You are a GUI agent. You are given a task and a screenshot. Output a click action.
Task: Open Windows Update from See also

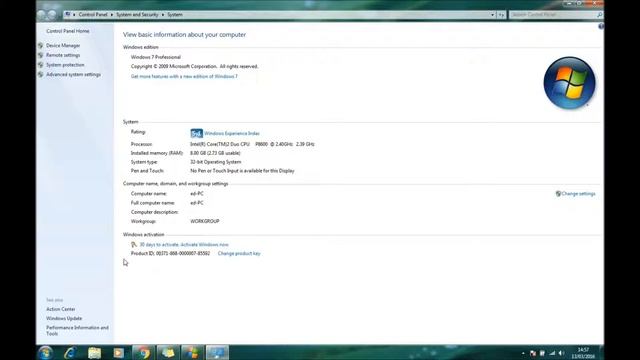click(64, 318)
